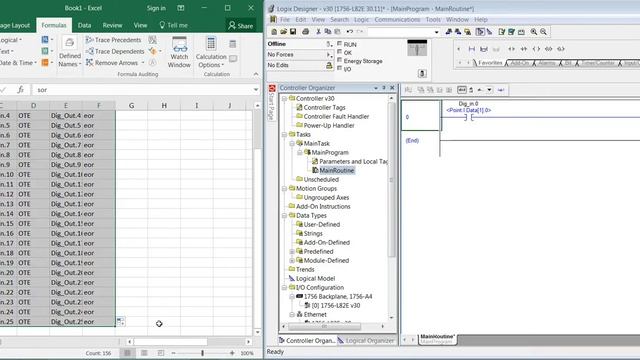Click New project icon in Logix toolbar
The width and height of the screenshot is (640, 360).
point(274,31)
